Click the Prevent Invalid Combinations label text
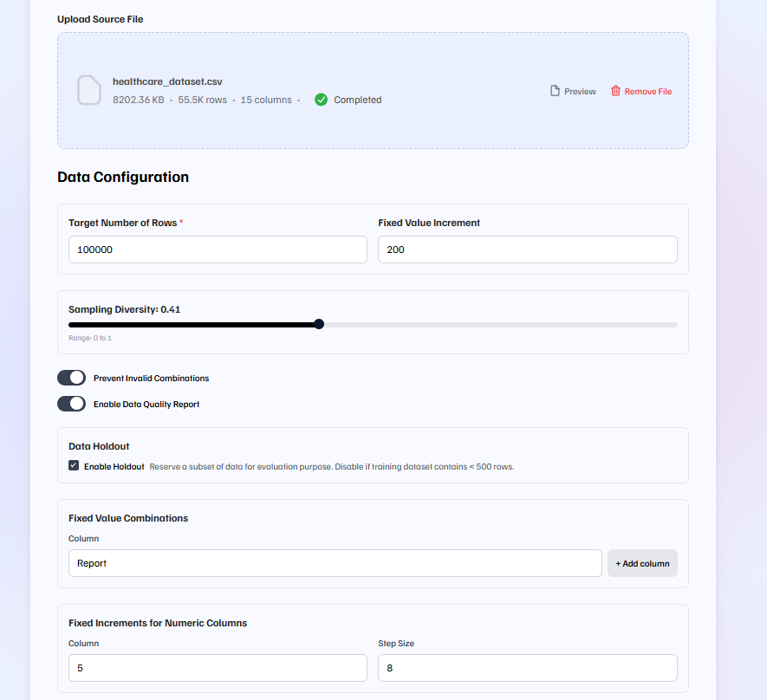 151,379
